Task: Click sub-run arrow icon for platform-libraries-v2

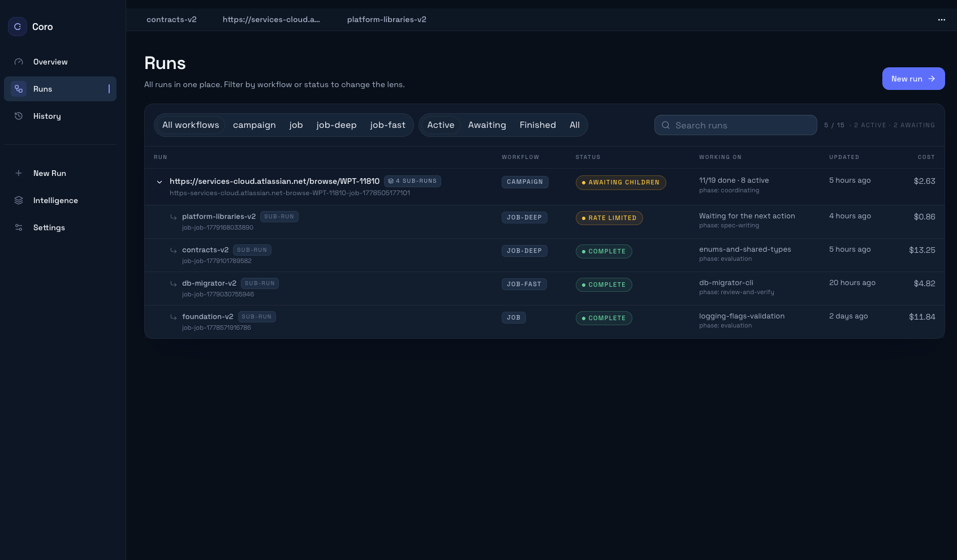Action: pos(174,217)
